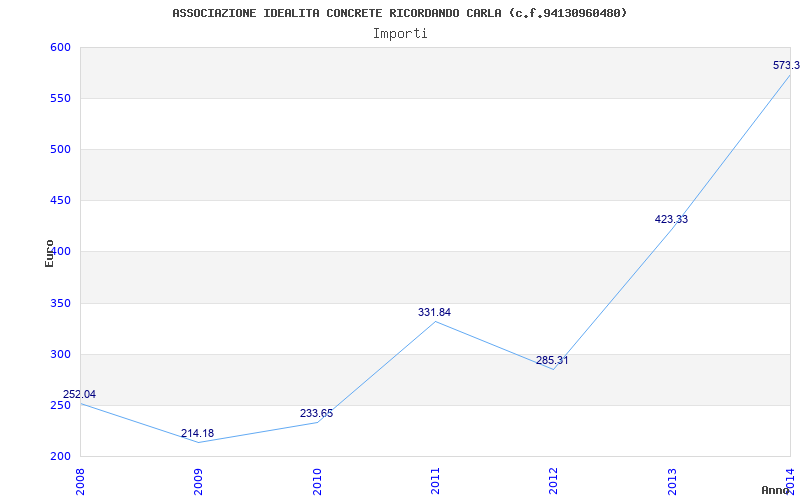Screen dimensions: 800x500
Task: Select the 2011 year tick label
Action: 435,482
